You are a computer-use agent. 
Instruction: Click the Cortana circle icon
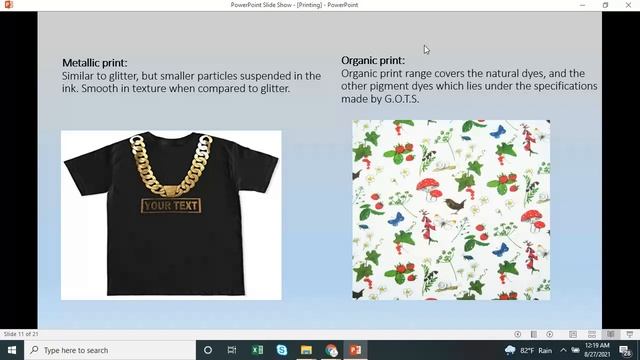(208, 350)
